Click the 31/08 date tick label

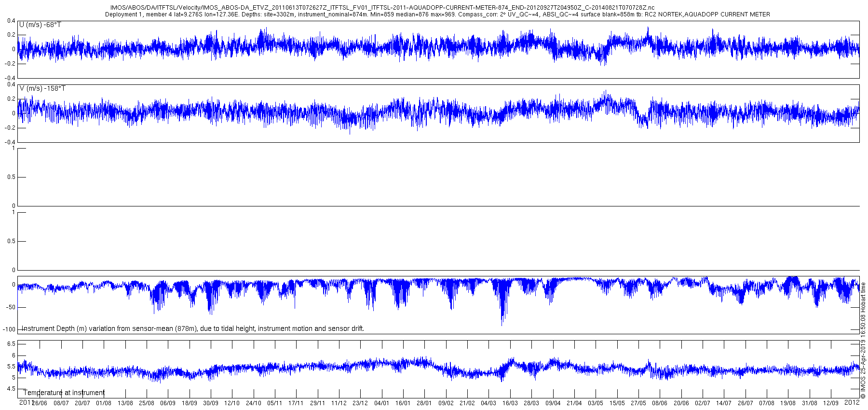810,403
